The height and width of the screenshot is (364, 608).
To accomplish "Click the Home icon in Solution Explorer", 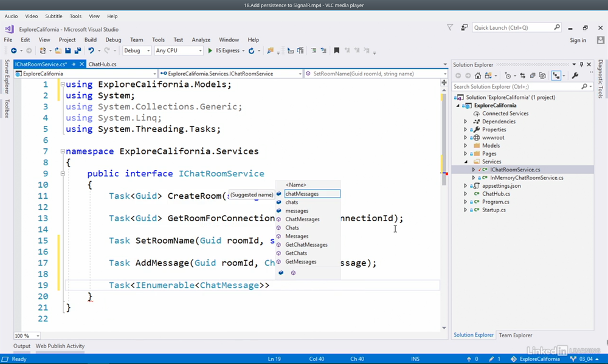I will 478,75.
